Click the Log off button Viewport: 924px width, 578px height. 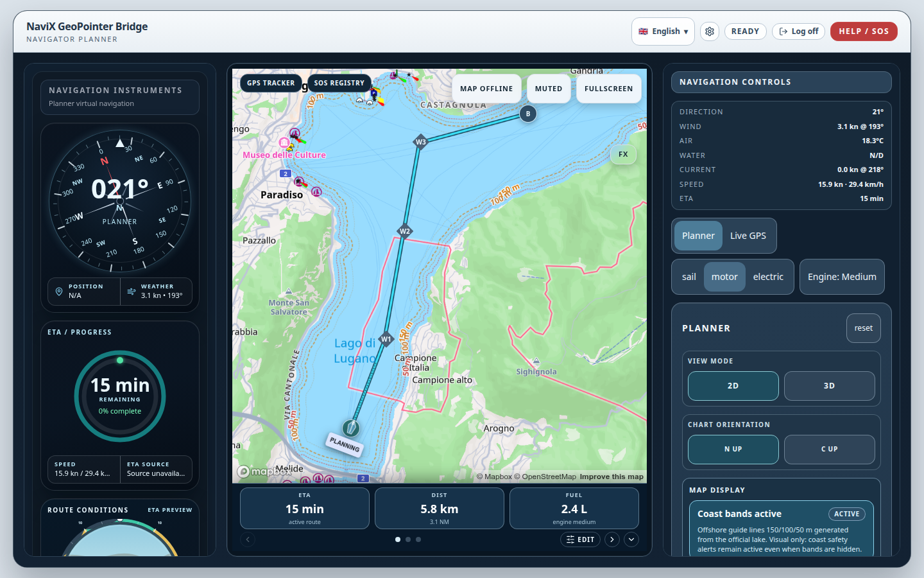pyautogui.click(x=799, y=31)
